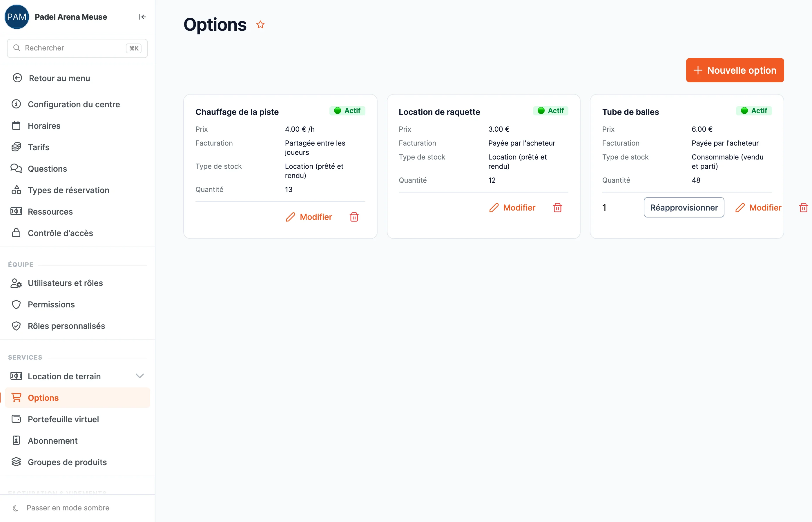The width and height of the screenshot is (812, 522).
Task: Click the Abonnement badge icon
Action: tap(16, 440)
